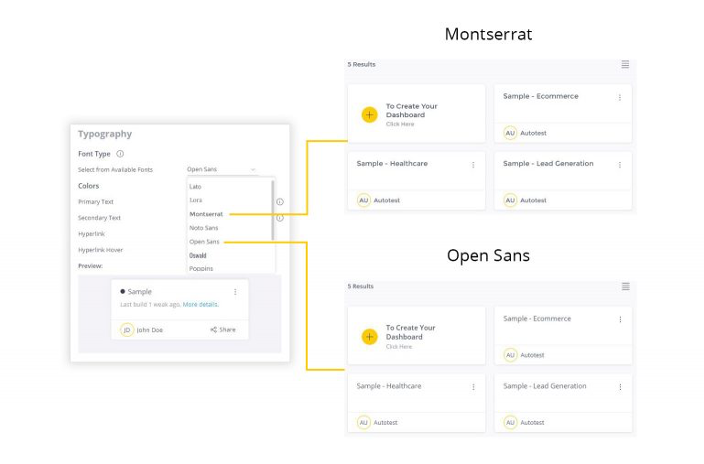Open kebab menu on Sample preview card

pos(235,292)
